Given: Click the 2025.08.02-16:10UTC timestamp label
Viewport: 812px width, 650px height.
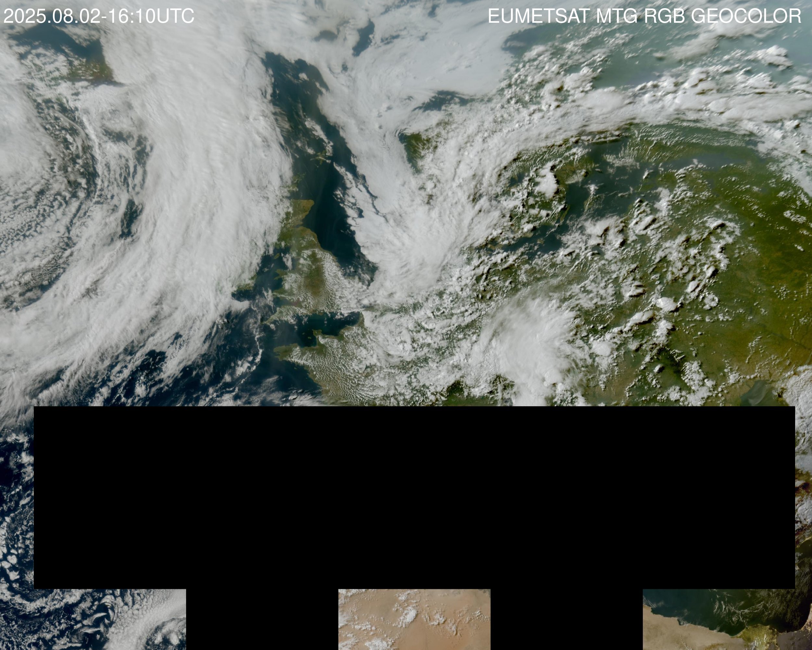Looking at the screenshot, I should (x=99, y=16).
